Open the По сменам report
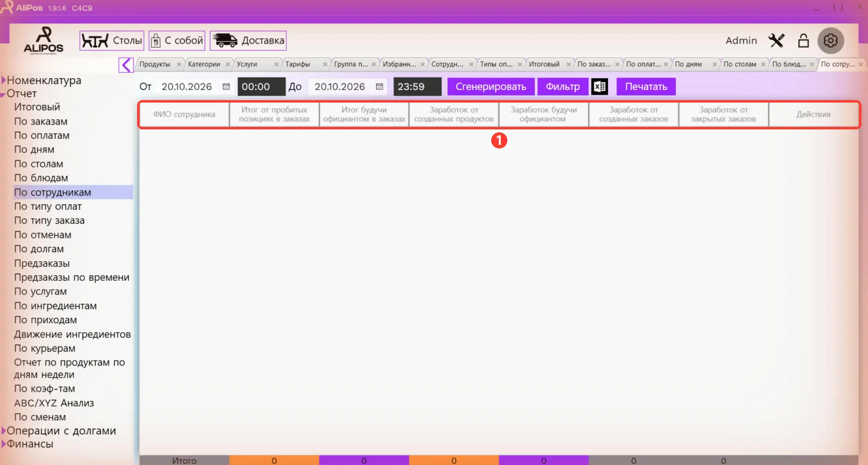 coord(40,417)
